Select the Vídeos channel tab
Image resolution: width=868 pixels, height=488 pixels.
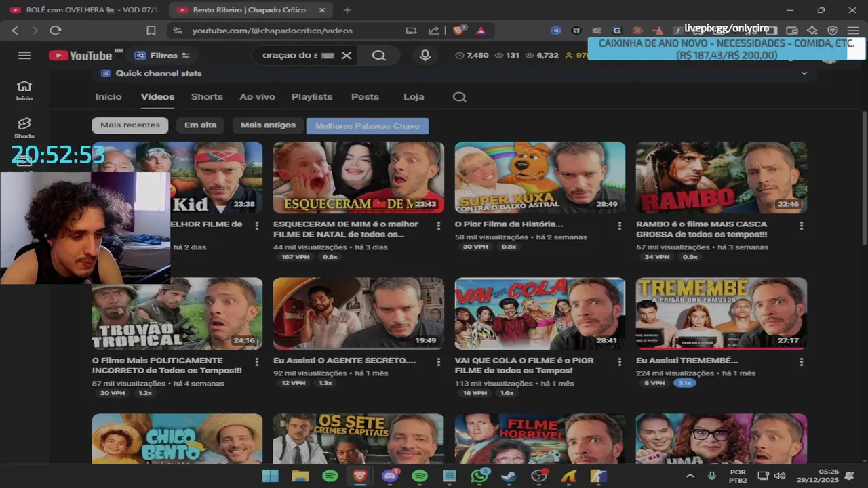(157, 97)
